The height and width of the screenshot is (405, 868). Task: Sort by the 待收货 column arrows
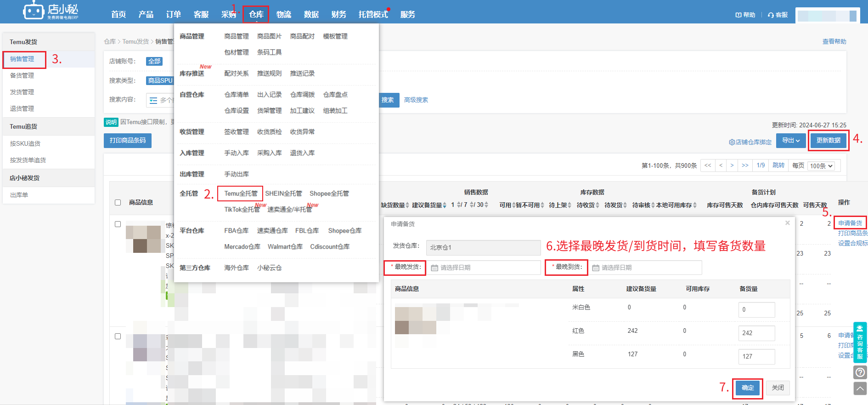pyautogui.click(x=597, y=205)
